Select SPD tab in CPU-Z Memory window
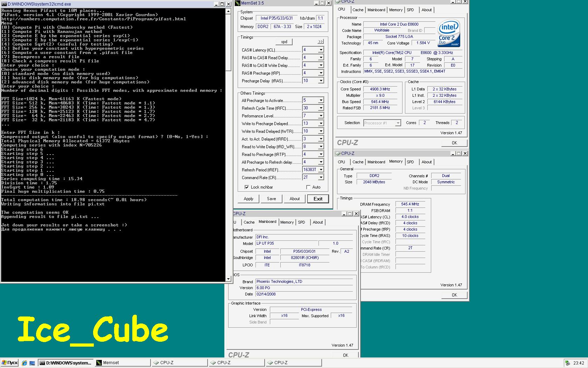The image size is (588, 368). pos(411,162)
